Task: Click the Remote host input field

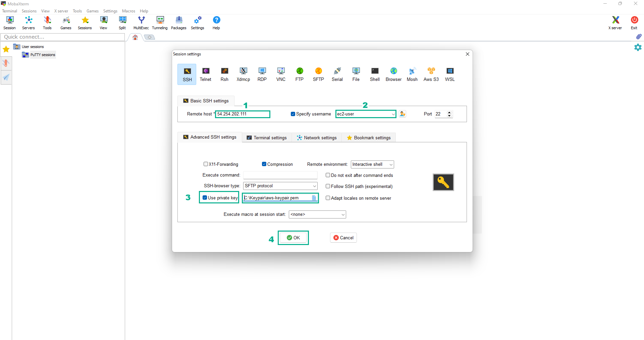Action: point(243,114)
